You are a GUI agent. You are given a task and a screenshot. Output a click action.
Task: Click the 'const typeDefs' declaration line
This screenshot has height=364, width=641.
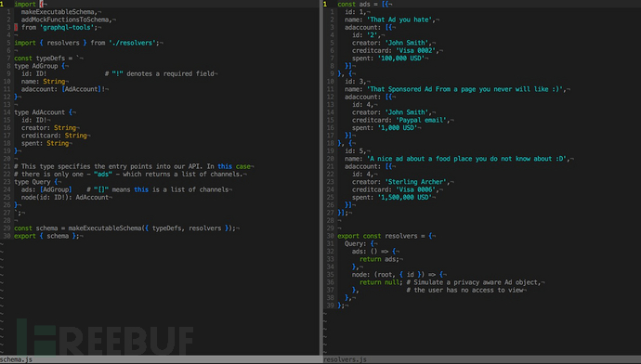pos(47,58)
